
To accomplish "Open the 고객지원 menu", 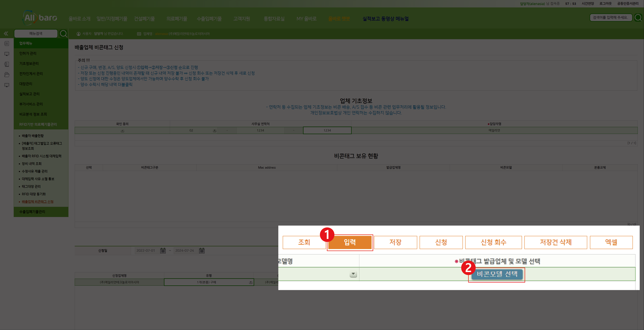I will click(241, 18).
